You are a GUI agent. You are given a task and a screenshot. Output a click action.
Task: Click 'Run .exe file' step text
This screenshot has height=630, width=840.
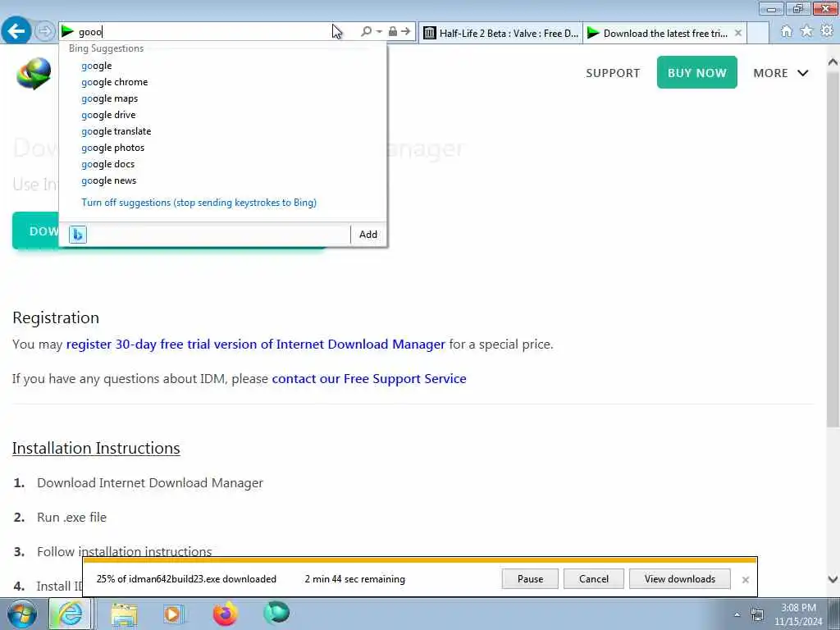(x=72, y=517)
